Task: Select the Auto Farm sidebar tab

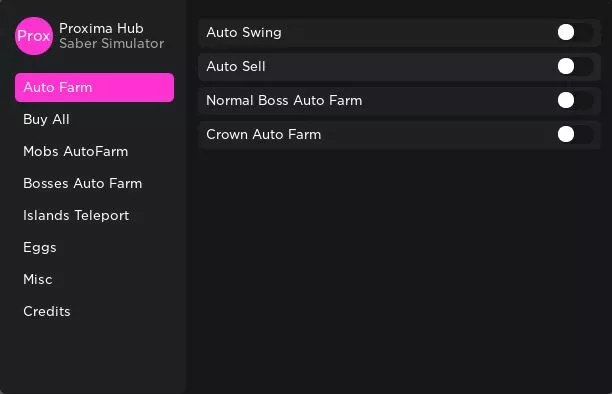Action: (x=94, y=87)
